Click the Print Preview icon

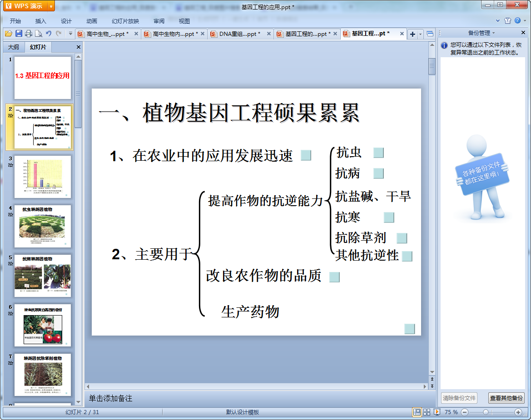coord(39,34)
